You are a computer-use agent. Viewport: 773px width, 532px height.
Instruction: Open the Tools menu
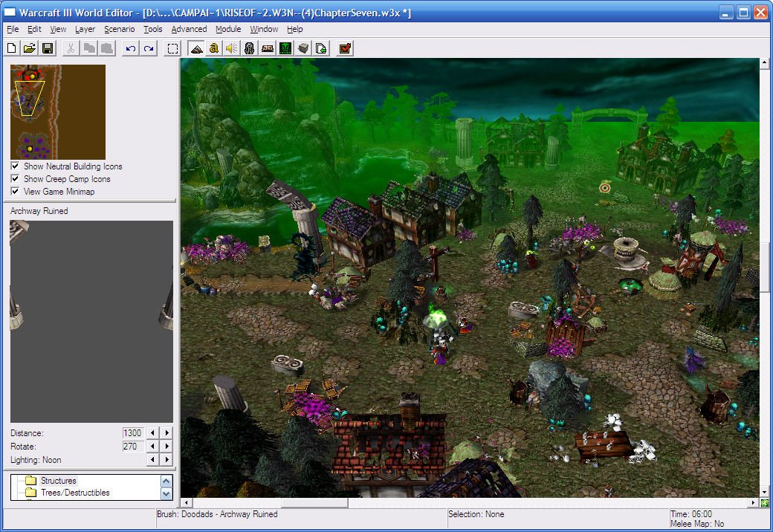coord(153,29)
